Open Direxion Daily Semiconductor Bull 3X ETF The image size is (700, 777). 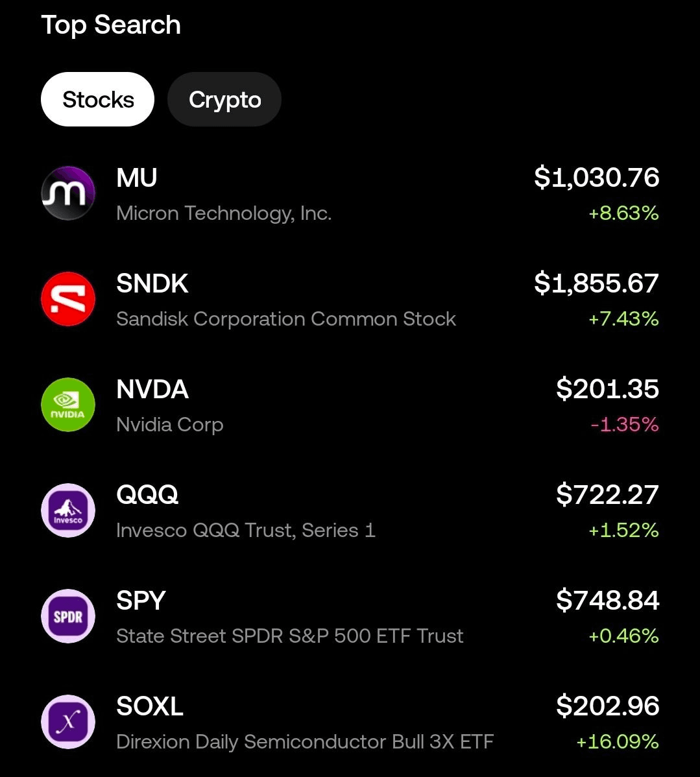[x=305, y=742]
